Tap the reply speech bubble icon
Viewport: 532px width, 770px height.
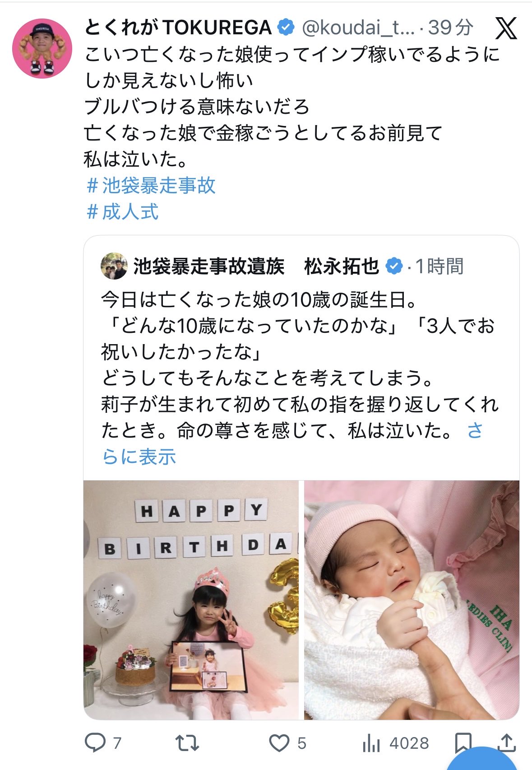point(95,742)
